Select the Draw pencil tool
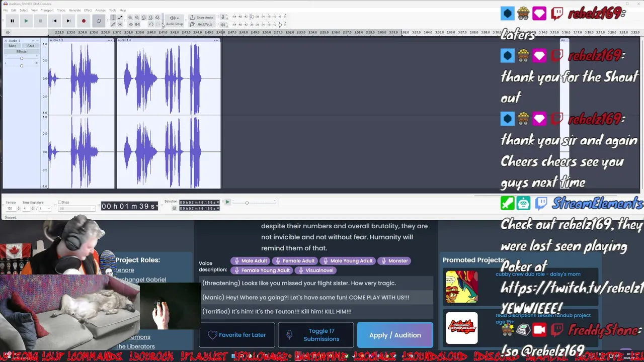Image resolution: width=644 pixels, height=362 pixels. pos(113,24)
